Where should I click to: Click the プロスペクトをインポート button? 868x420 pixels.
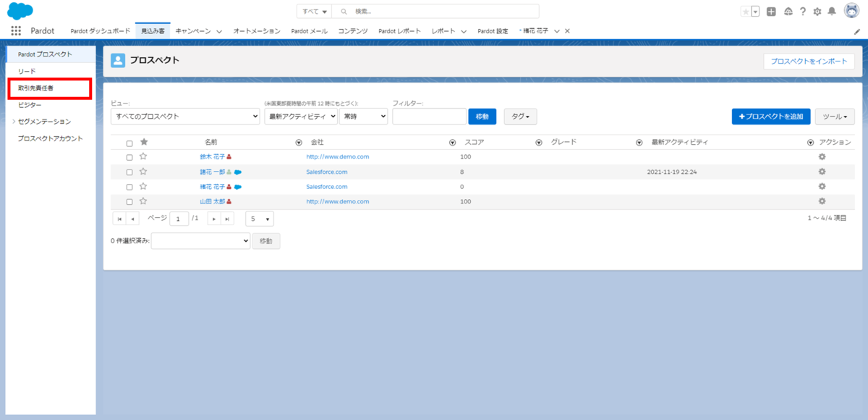809,62
